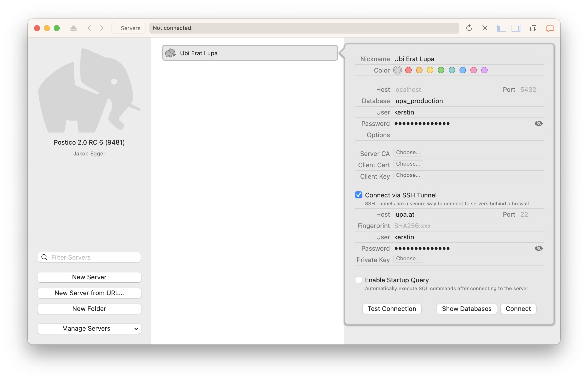Click the X cancel icon in toolbar
This screenshot has height=381, width=588.
coord(485,28)
